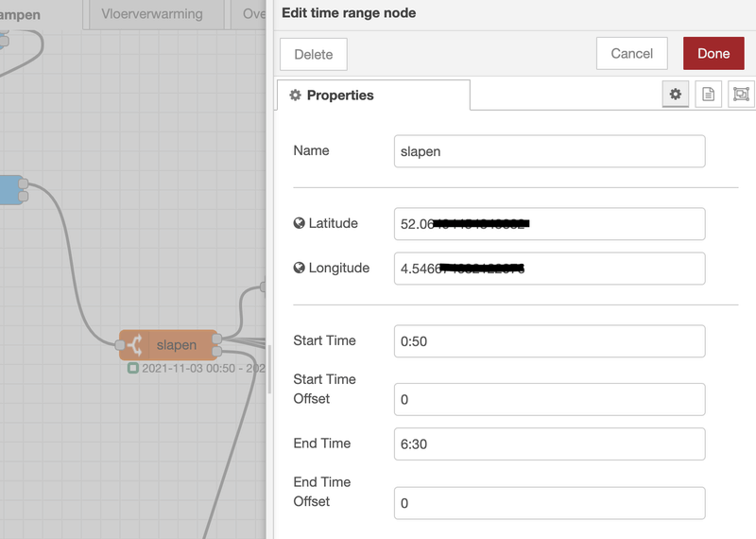Screen dimensions: 756x539
Task: Edit the End Time field 6:30
Action: (x=550, y=443)
